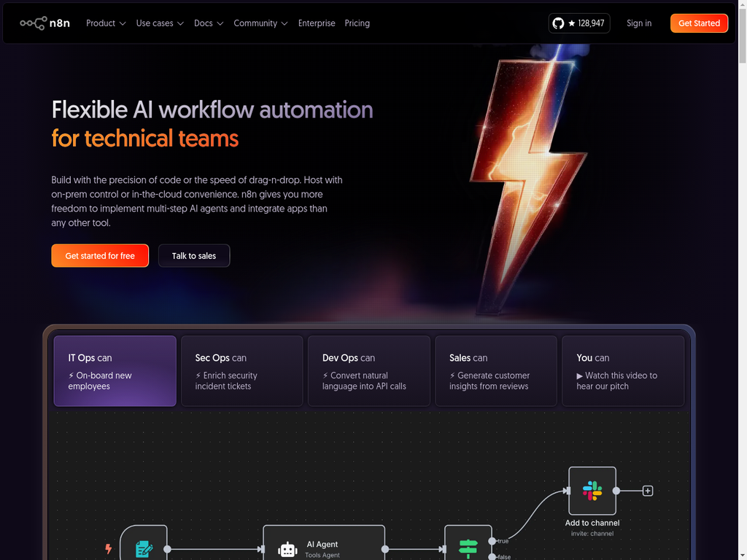Click the plus icon after the Slack node
Screen dimensions: 747x560
647,491
